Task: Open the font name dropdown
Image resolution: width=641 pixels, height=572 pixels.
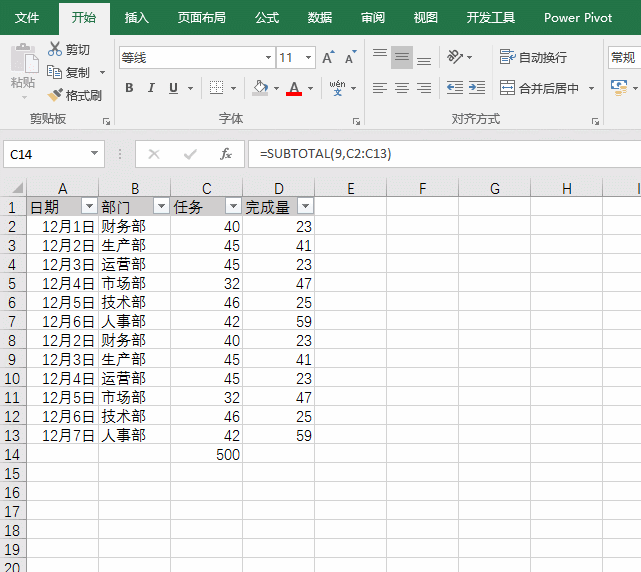Action: 266,58
